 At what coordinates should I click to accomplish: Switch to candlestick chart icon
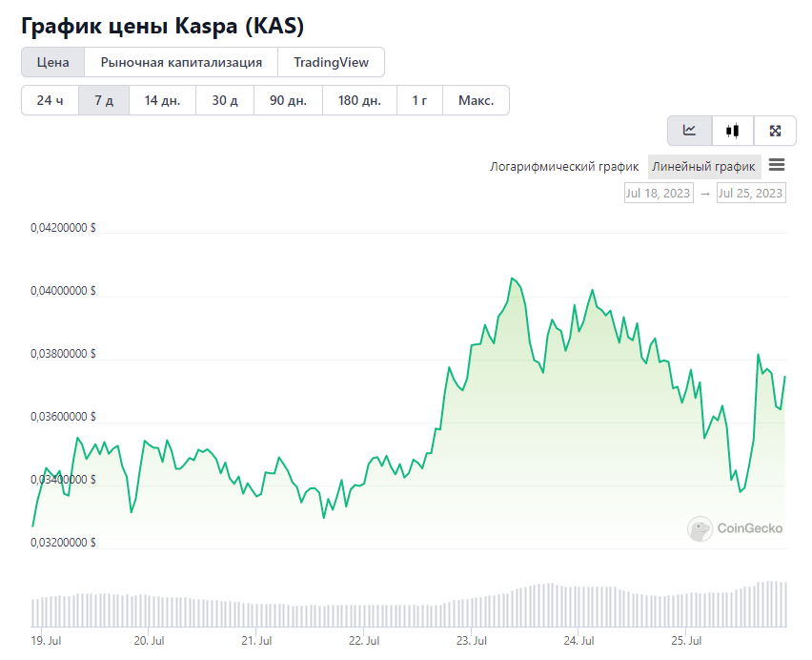[732, 131]
